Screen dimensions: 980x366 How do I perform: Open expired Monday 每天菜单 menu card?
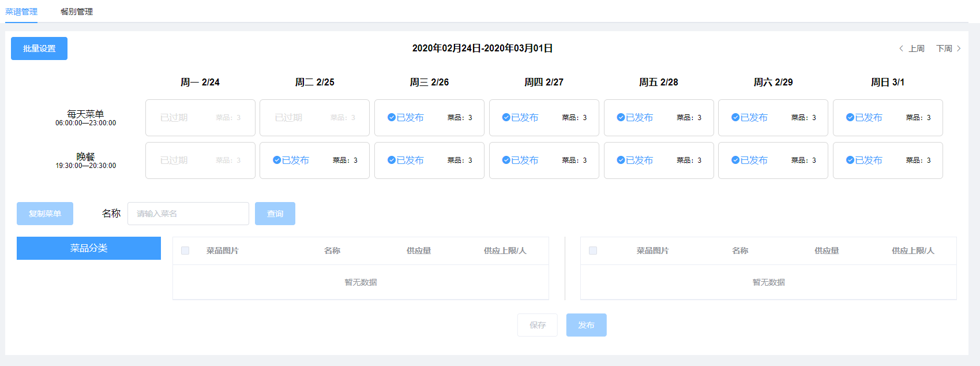[x=200, y=118]
